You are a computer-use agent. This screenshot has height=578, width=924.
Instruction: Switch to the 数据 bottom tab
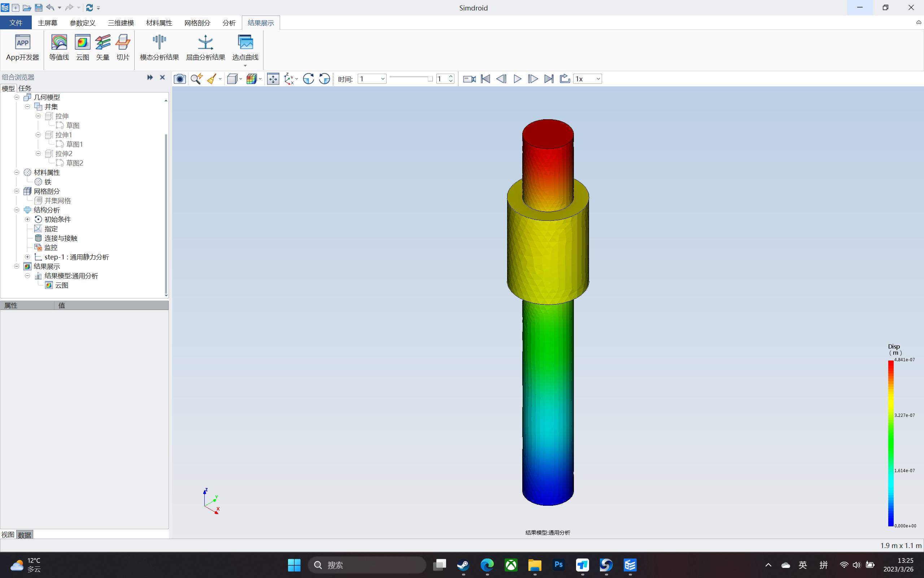click(25, 534)
